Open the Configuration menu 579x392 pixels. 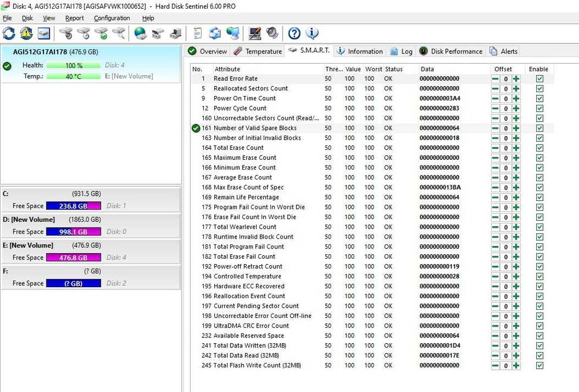click(x=112, y=18)
